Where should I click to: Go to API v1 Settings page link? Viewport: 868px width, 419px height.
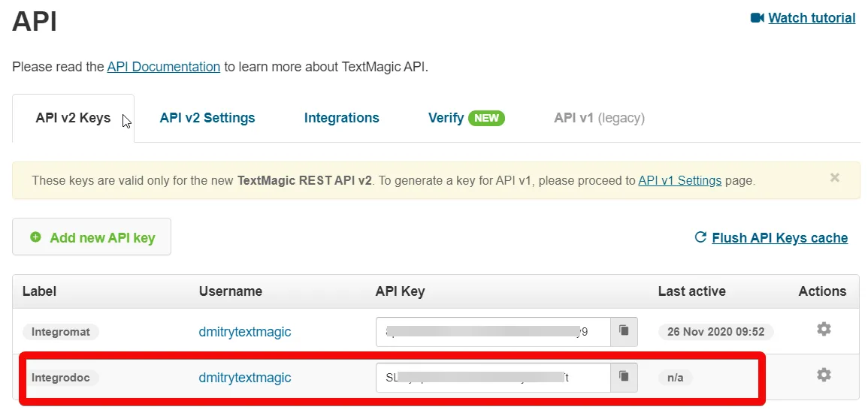click(x=679, y=180)
